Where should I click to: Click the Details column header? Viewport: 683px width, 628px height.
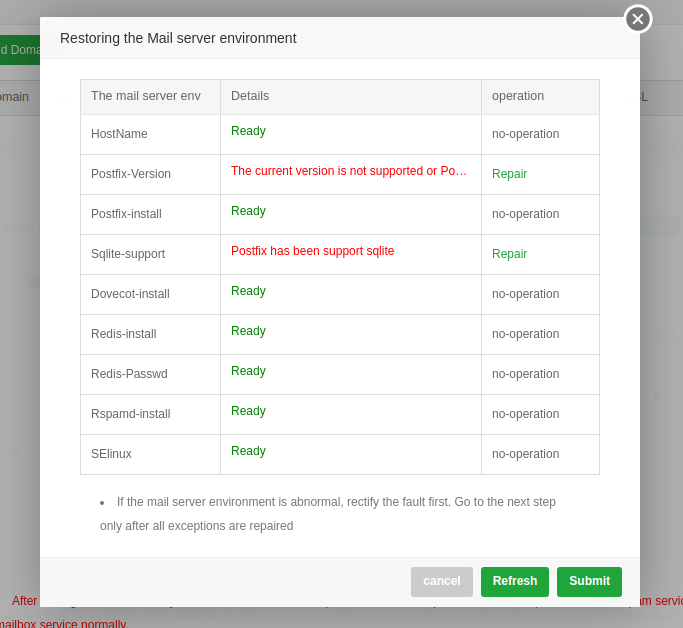coord(250,96)
